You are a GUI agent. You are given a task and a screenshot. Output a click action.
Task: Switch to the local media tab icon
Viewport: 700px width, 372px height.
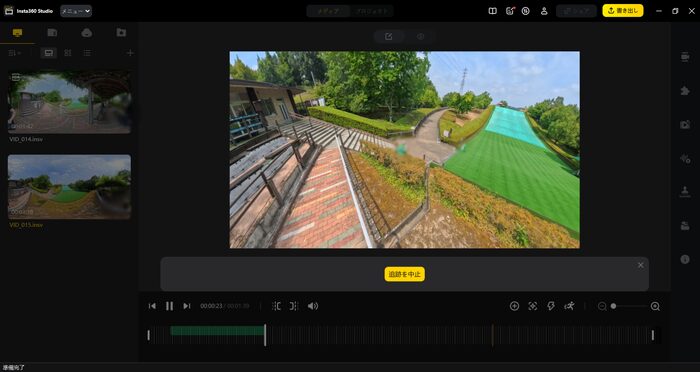coord(17,33)
